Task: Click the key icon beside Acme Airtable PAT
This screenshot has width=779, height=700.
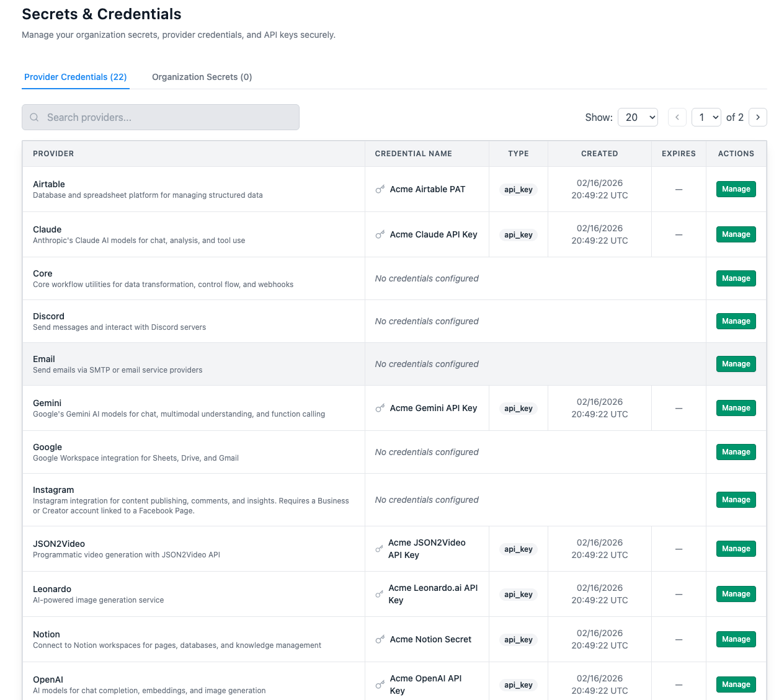Action: click(380, 189)
